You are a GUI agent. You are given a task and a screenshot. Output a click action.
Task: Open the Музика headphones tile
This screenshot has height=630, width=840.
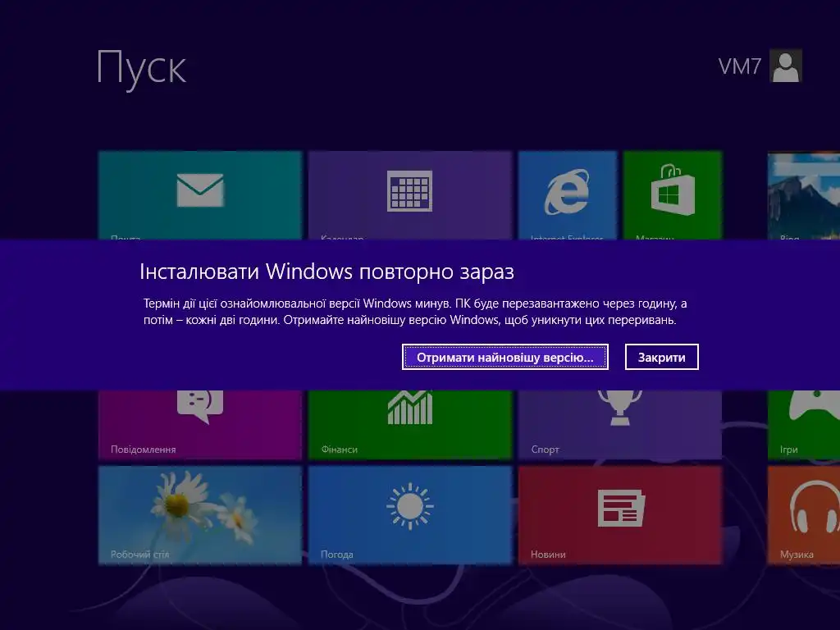click(804, 515)
